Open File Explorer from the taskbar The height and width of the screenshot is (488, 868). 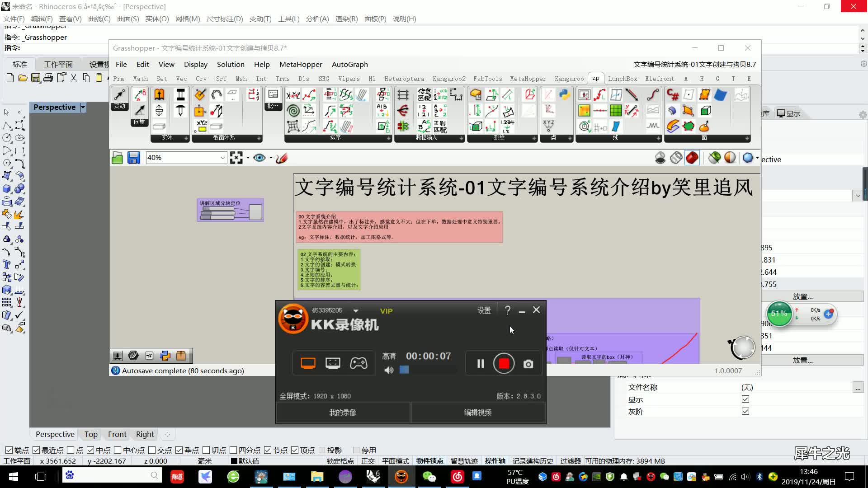[317, 477]
